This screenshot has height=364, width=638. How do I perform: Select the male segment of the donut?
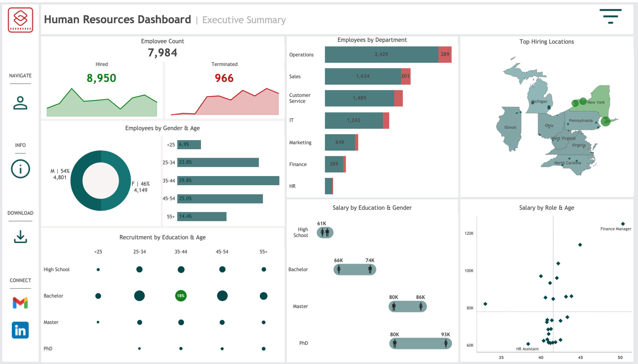point(77,181)
